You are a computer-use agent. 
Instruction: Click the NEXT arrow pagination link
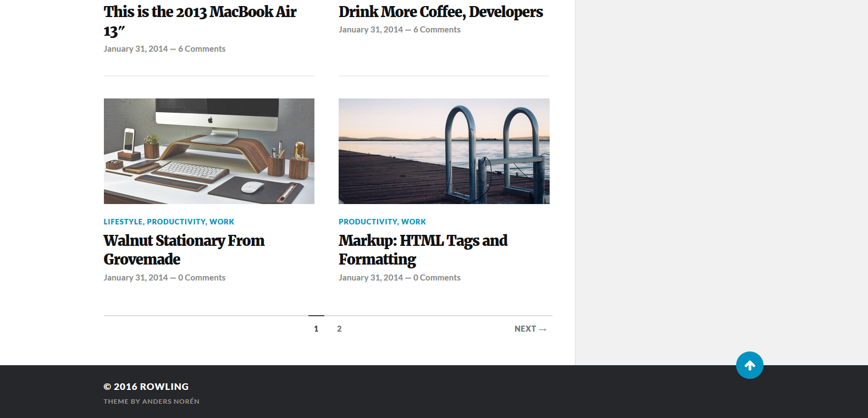(x=530, y=329)
